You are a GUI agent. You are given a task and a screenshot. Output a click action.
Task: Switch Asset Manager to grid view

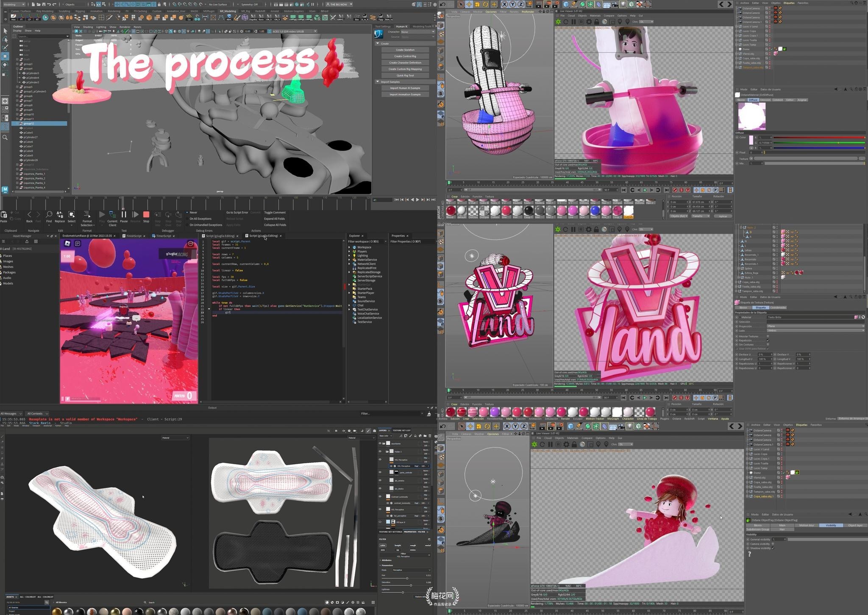point(36,241)
